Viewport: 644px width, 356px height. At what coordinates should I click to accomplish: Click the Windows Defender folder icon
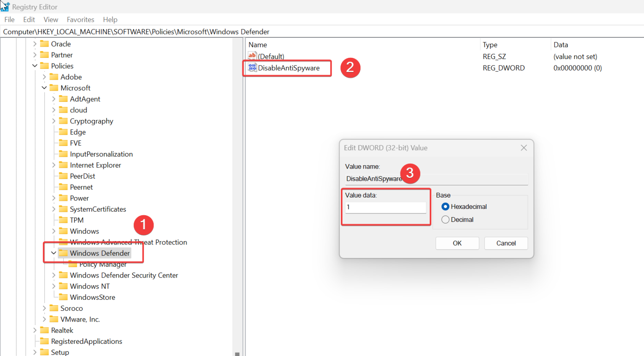click(63, 253)
